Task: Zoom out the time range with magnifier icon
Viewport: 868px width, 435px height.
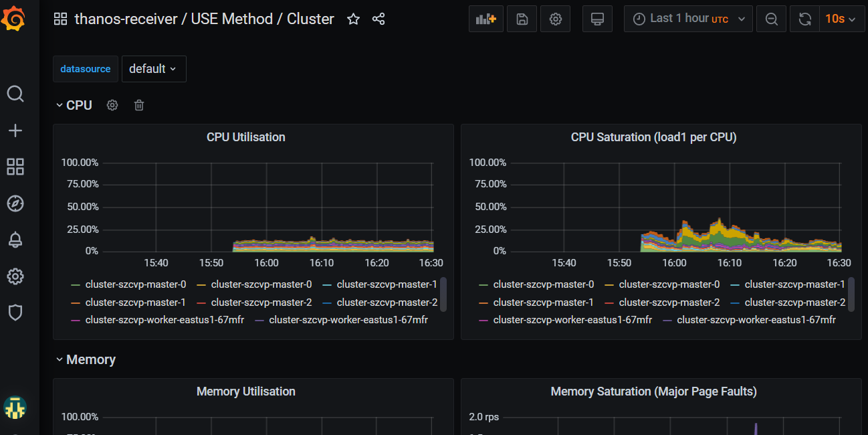Action: [771, 19]
